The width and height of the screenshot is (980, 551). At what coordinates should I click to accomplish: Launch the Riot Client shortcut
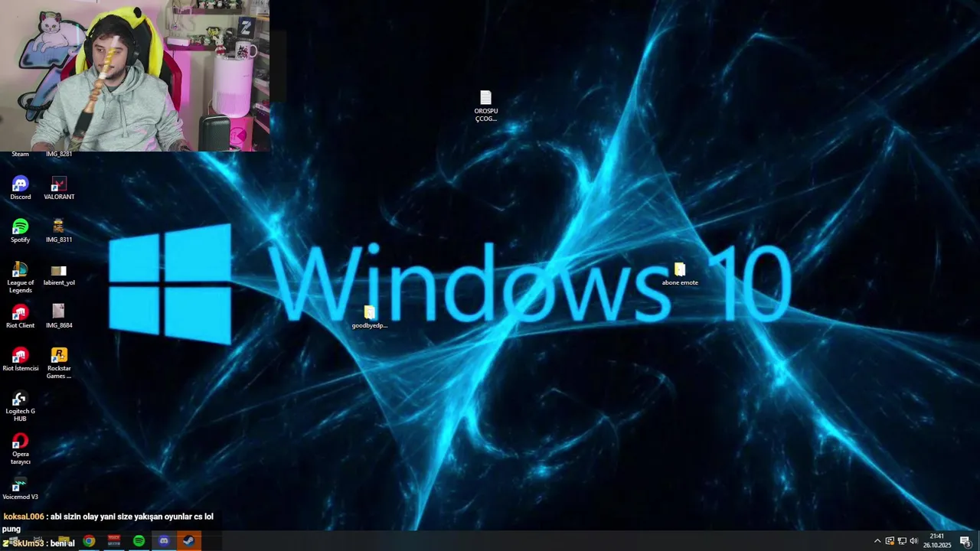click(20, 317)
